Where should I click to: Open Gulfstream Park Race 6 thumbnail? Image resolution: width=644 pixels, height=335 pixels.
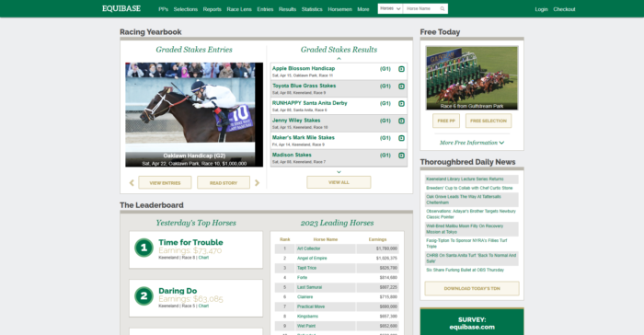pos(472,78)
